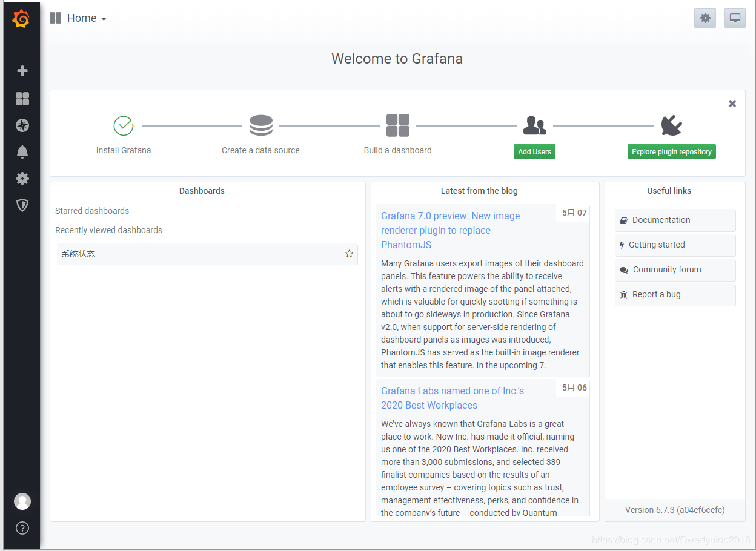
Task: Star the 系统状态 dashboard
Action: click(x=349, y=254)
